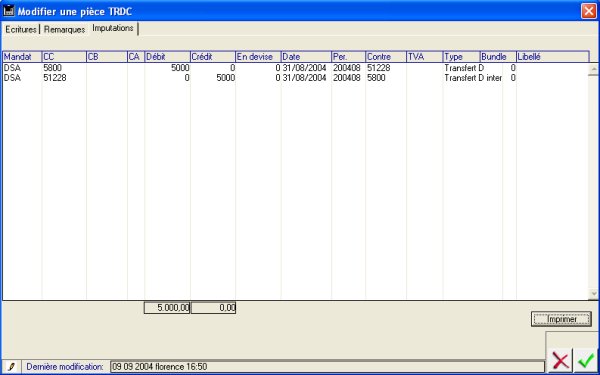Select the DSA cell in the 5800 row
Viewport: 600px width, 375px height.
(x=12, y=68)
